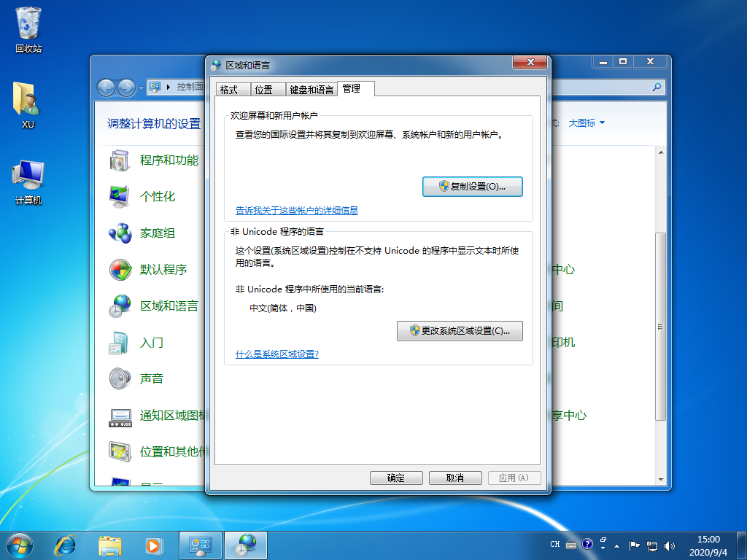The width and height of the screenshot is (747, 560).
Task: Click the network tray icon
Action: point(651,545)
